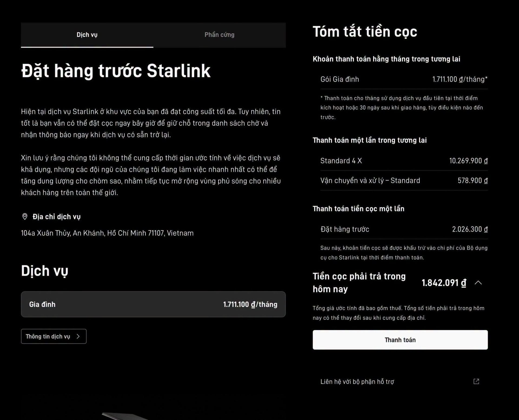Screen dimensions: 519x420
Task: Collapse the deposit summary with the up chevron
Action: (x=478, y=283)
